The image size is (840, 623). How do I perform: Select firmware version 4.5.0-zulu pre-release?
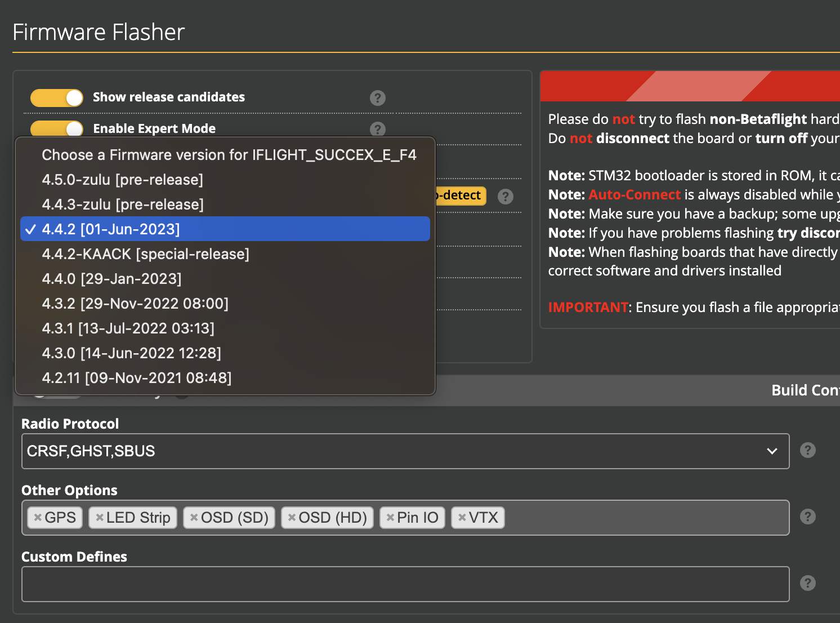point(123,180)
